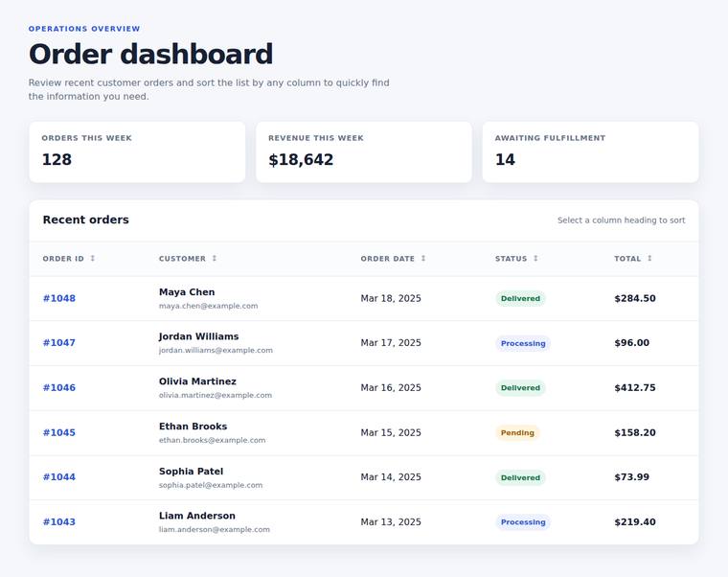The image size is (728, 577).
Task: Click the Processing badge for Liam Anderson
Action: pos(523,522)
